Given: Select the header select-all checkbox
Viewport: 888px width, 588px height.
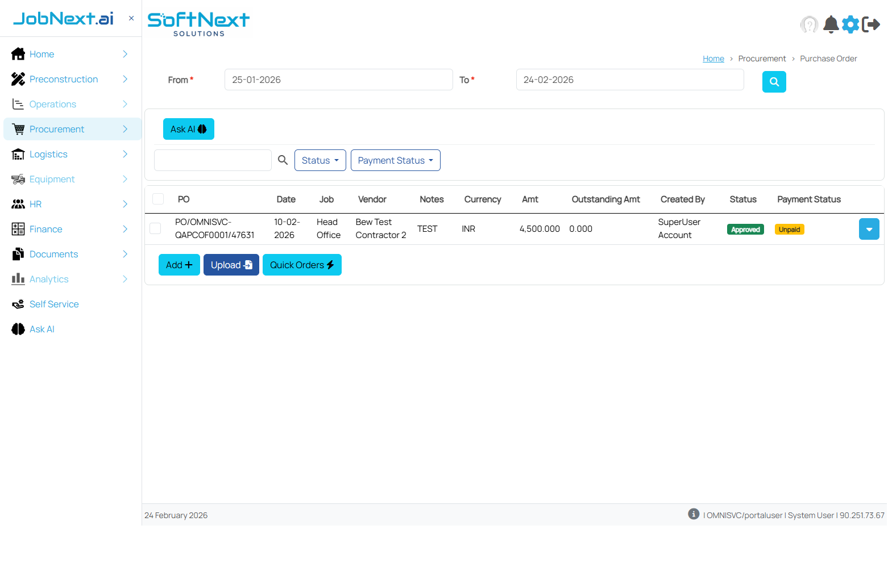Looking at the screenshot, I should (157, 199).
